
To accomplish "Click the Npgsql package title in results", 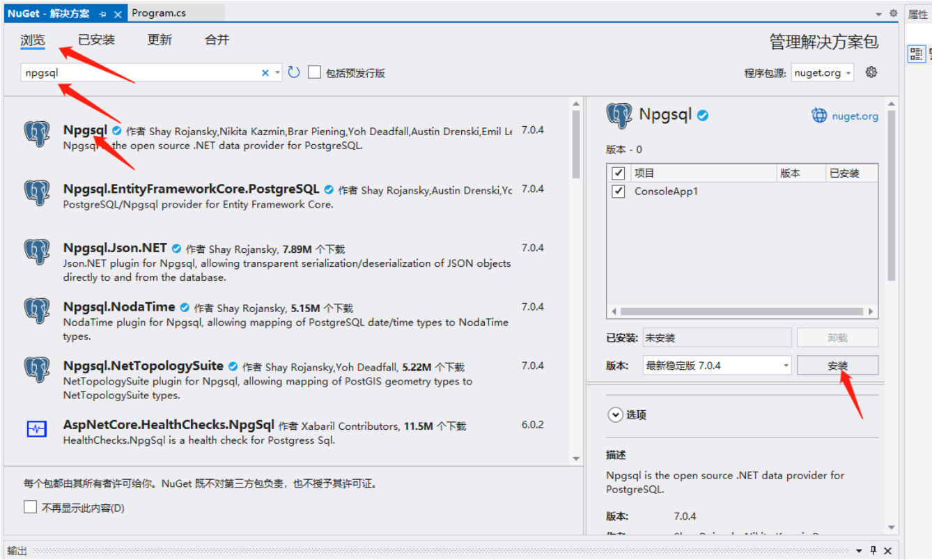I will (x=85, y=130).
